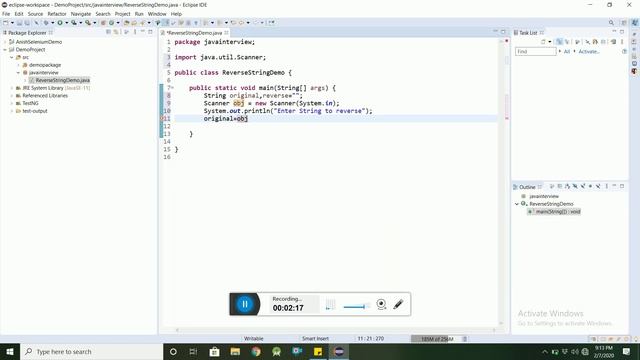Open the Outline view menu
This screenshot has height=360, width=640.
click(607, 186)
